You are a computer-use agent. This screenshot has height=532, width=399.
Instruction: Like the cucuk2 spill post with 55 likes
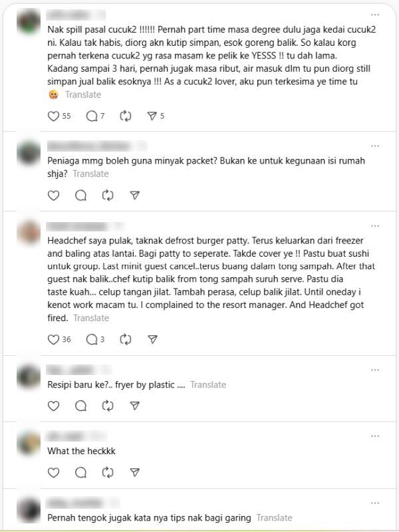[x=54, y=116]
